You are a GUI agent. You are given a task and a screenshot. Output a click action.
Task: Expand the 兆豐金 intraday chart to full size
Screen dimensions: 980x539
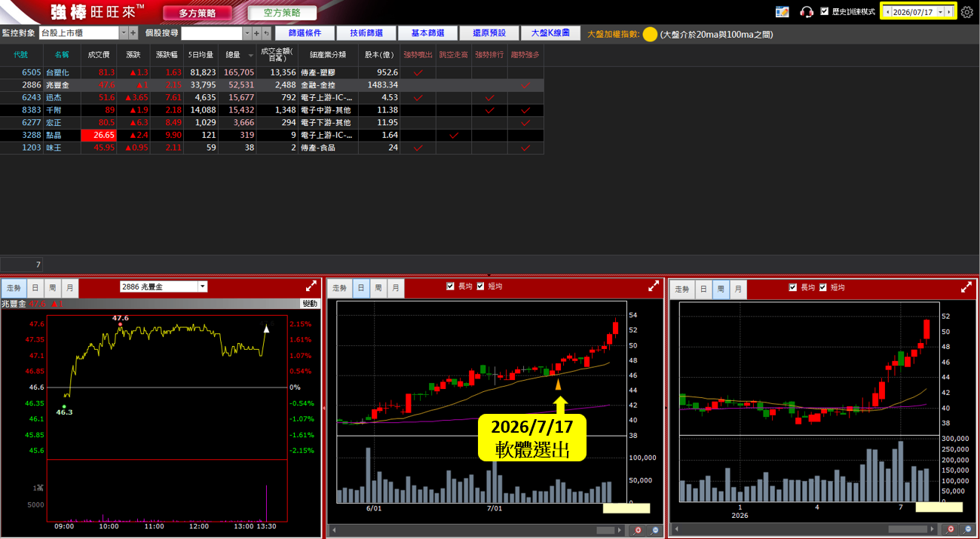[311, 286]
